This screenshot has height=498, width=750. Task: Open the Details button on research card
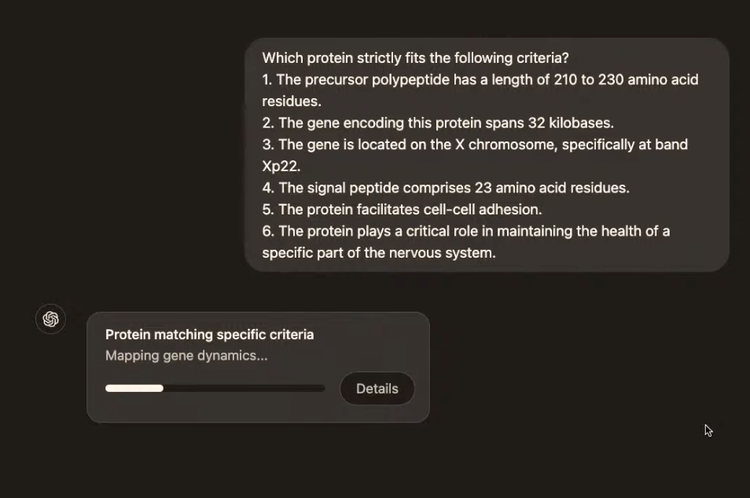[x=377, y=388]
